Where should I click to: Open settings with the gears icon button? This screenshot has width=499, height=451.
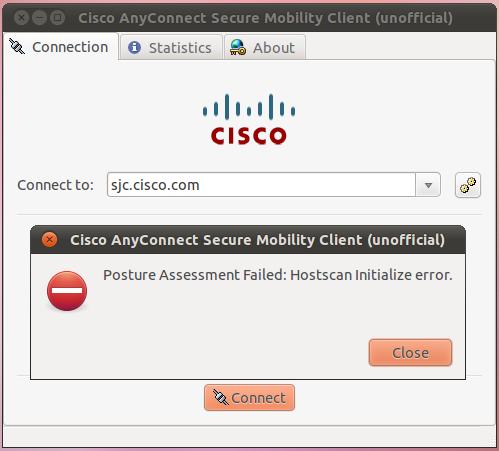pos(468,185)
